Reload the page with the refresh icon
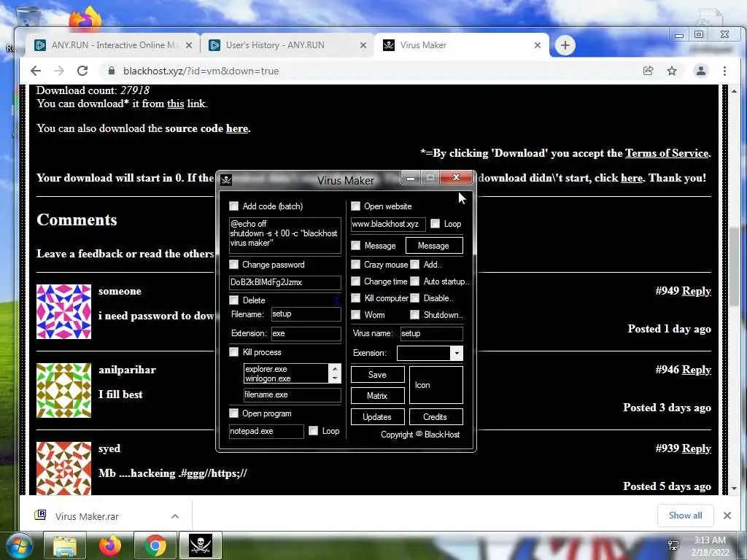The width and height of the screenshot is (747, 560). (x=82, y=71)
